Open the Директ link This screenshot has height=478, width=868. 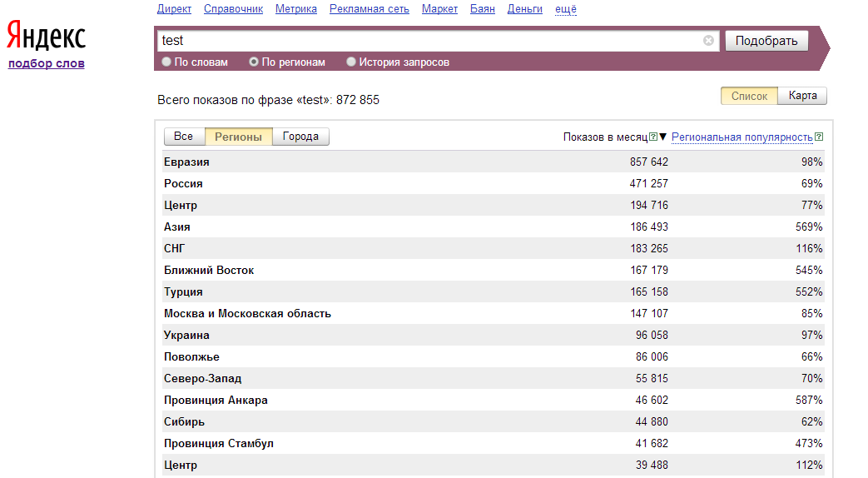[x=174, y=9]
